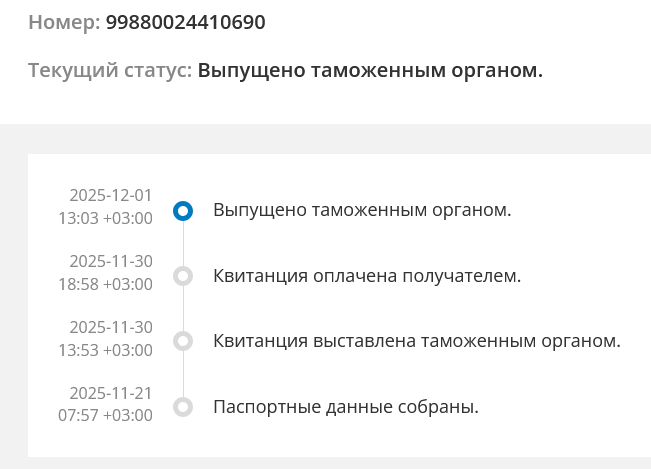
Task: Click the date 2025-12-01
Action: [110, 195]
